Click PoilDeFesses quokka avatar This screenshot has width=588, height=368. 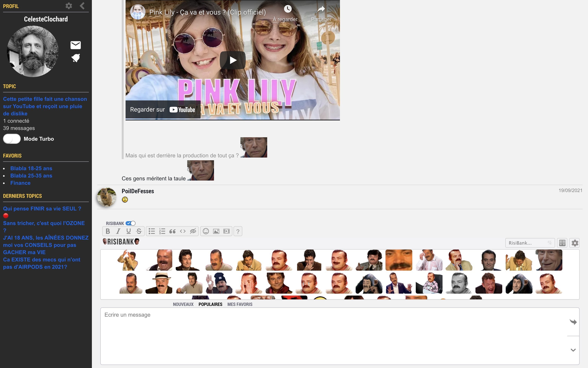[x=106, y=197]
